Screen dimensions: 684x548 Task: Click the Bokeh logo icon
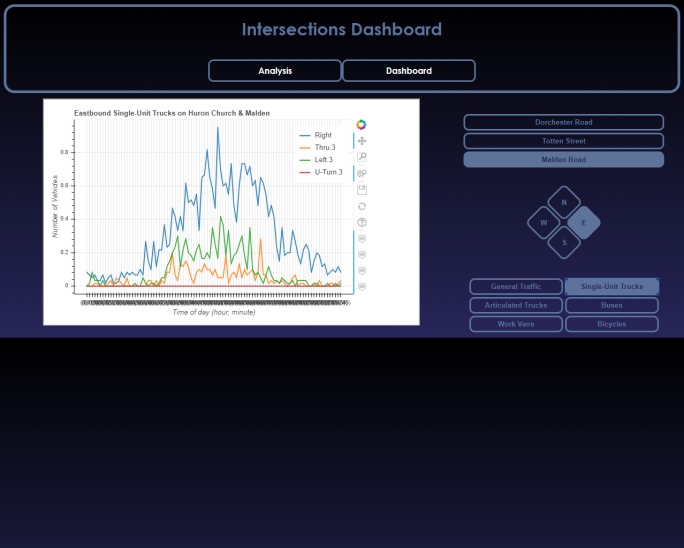(x=361, y=125)
